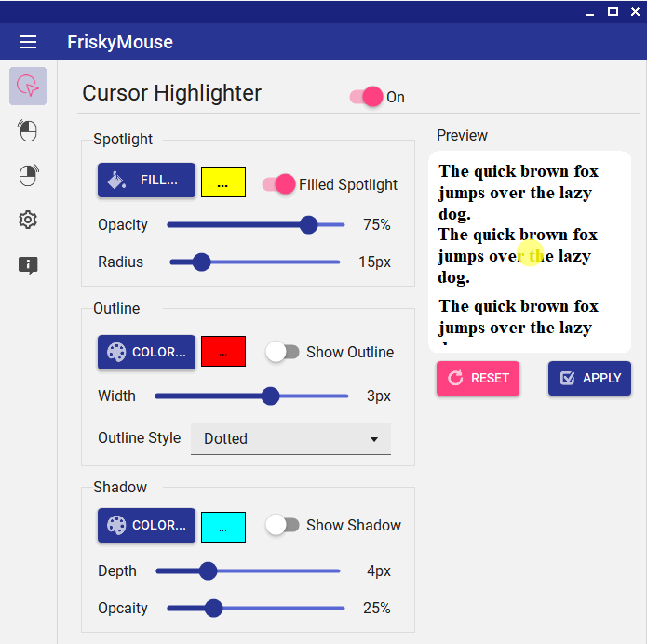The image size is (647, 644).
Task: Turn off the Cursor Highlighter On switch
Action: point(366,97)
